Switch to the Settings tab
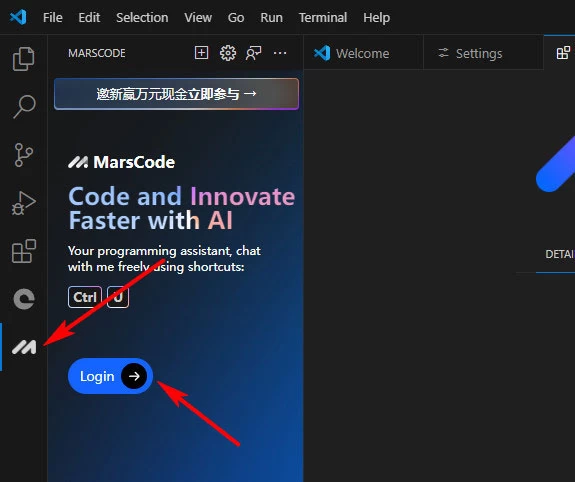575x482 pixels. [483, 53]
